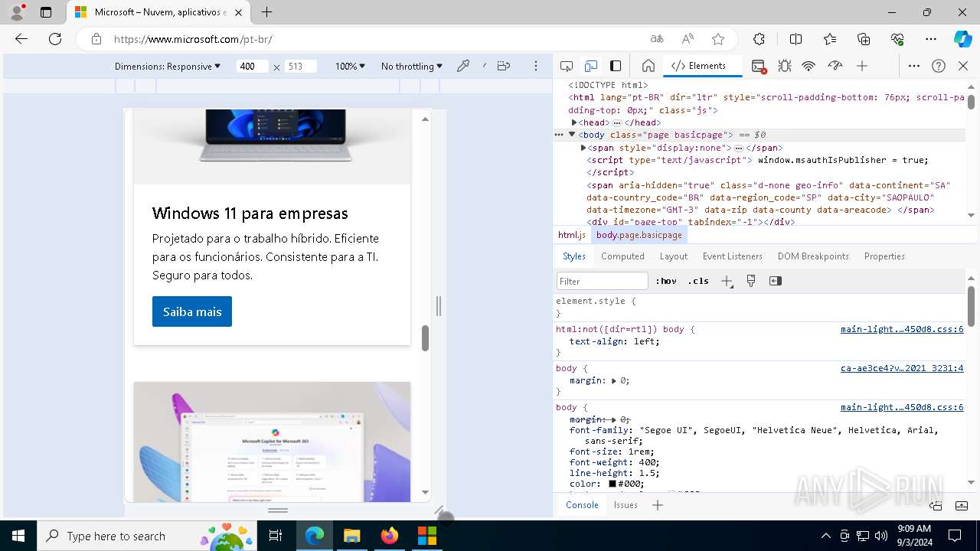Screen dimensions: 980x551
Task: Switch to the Styles tab
Action: point(574,256)
